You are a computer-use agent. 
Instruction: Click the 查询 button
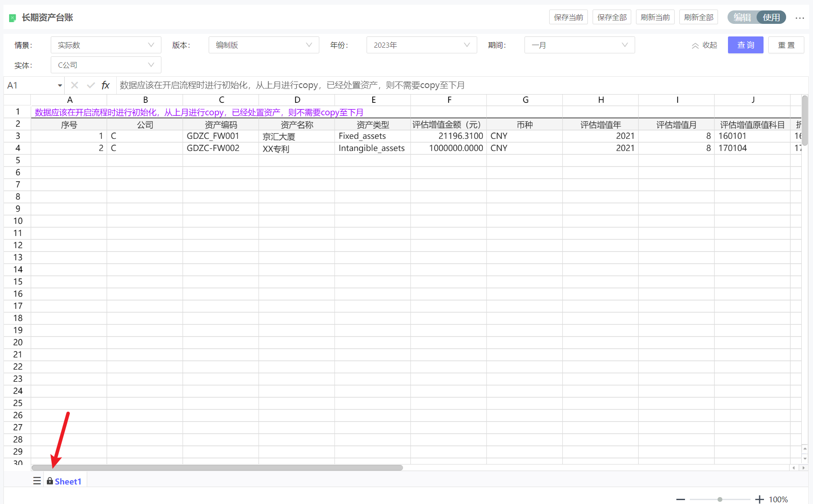point(745,45)
